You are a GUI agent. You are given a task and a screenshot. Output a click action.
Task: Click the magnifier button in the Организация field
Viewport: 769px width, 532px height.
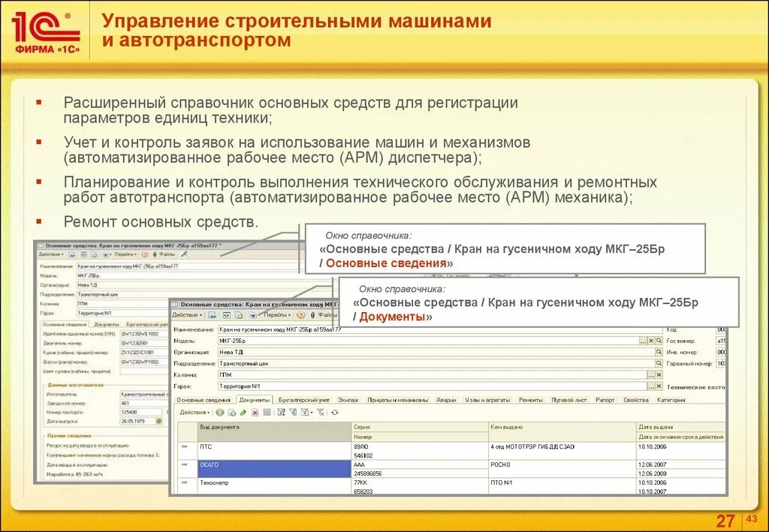(659, 352)
